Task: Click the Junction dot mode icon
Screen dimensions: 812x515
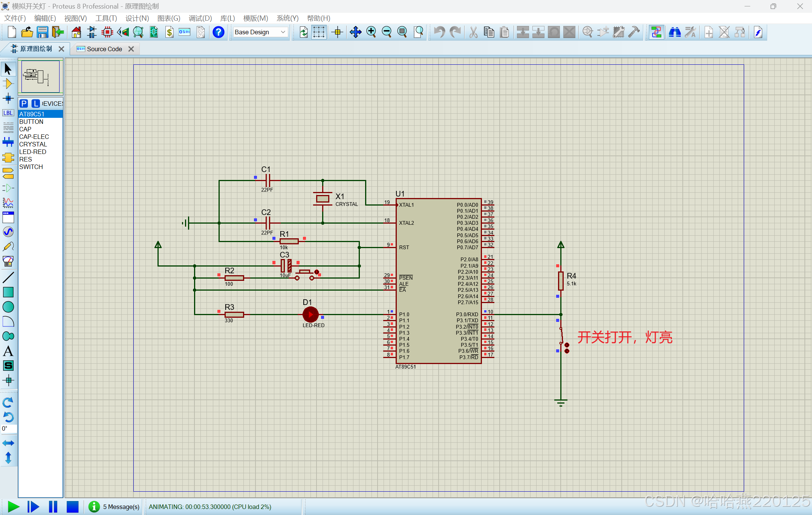Action: (8, 99)
